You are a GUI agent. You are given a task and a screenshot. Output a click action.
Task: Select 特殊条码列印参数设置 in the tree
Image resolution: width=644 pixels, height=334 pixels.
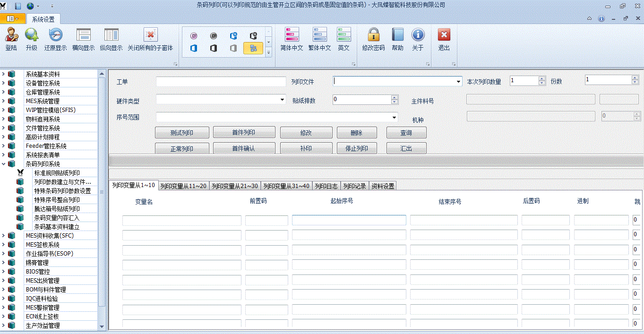coord(62,191)
